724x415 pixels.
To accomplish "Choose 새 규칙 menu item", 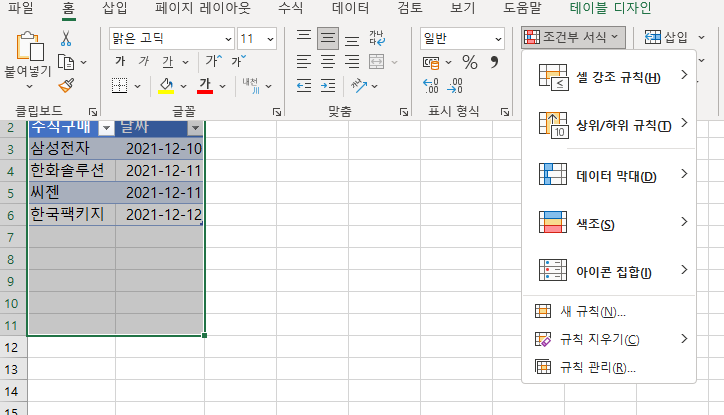I will 609,312.
